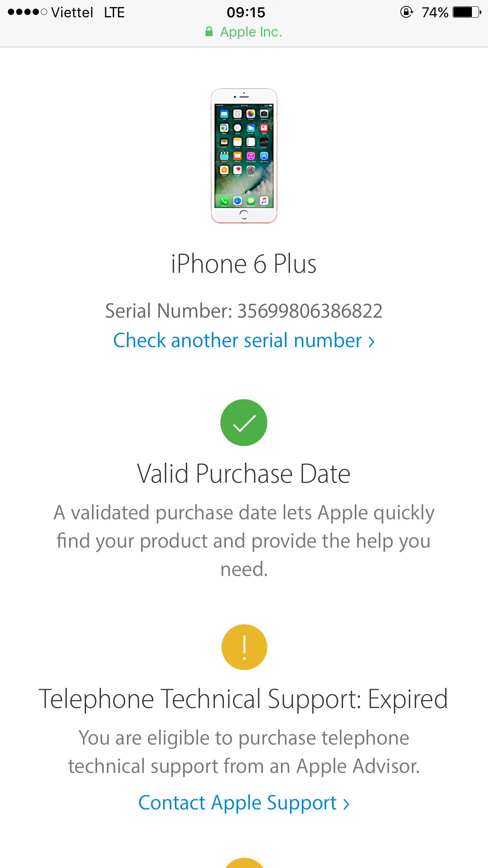
Task: Tap the battery icon in status bar
Action: pos(467,12)
